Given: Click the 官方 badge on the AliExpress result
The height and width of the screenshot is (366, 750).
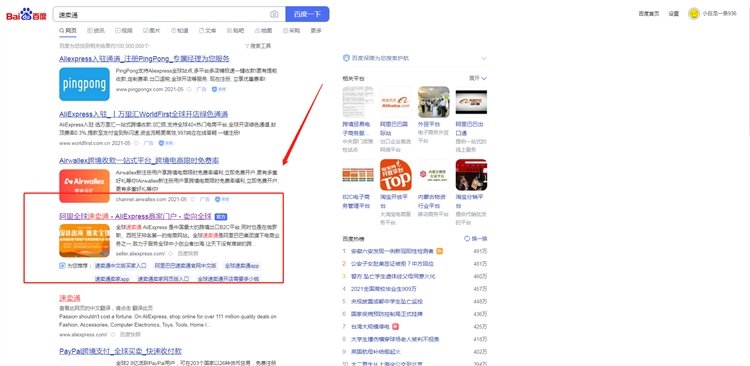Looking at the screenshot, I should tap(221, 217).
